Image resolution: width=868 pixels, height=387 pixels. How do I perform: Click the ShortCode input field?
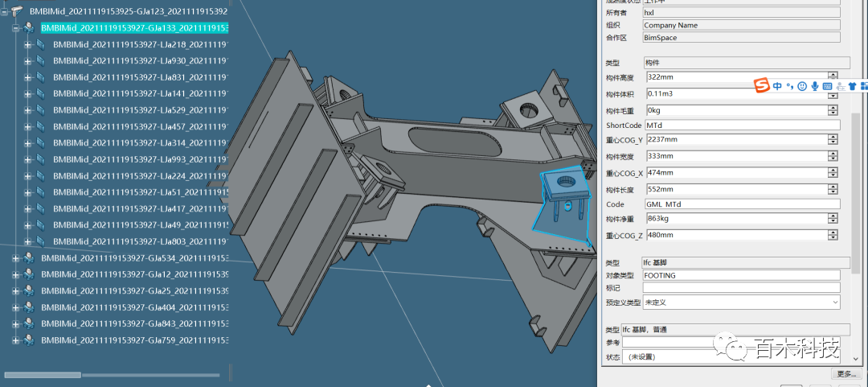741,125
